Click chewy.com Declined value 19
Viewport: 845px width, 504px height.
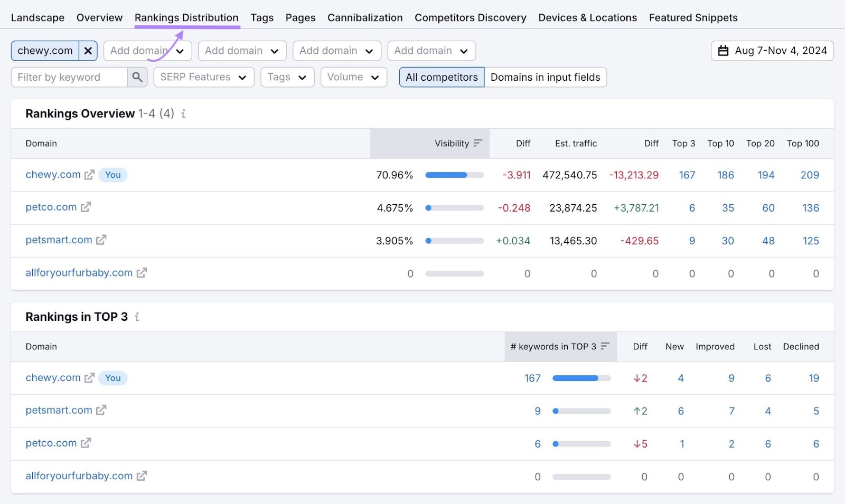814,378
